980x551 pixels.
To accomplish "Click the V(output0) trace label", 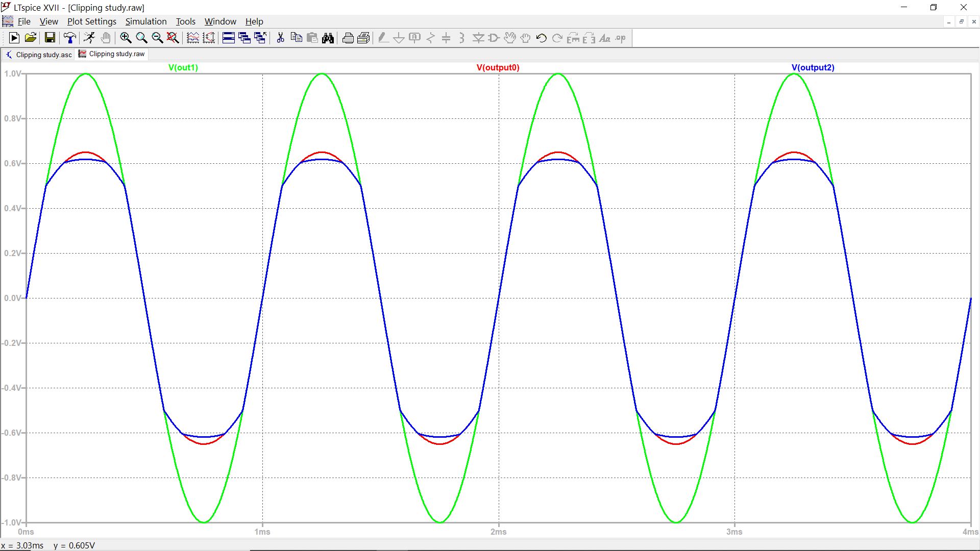I will click(x=498, y=67).
